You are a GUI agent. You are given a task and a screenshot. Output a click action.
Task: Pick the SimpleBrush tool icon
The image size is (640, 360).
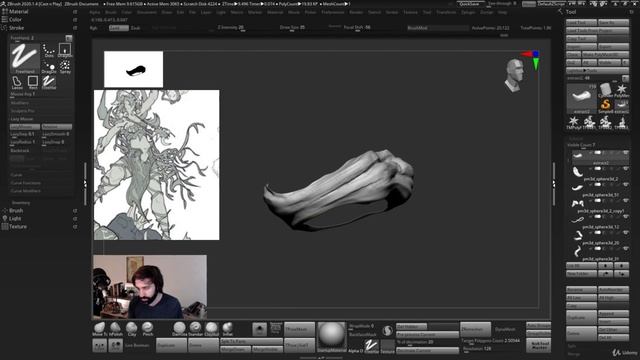pyautogui.click(x=606, y=106)
